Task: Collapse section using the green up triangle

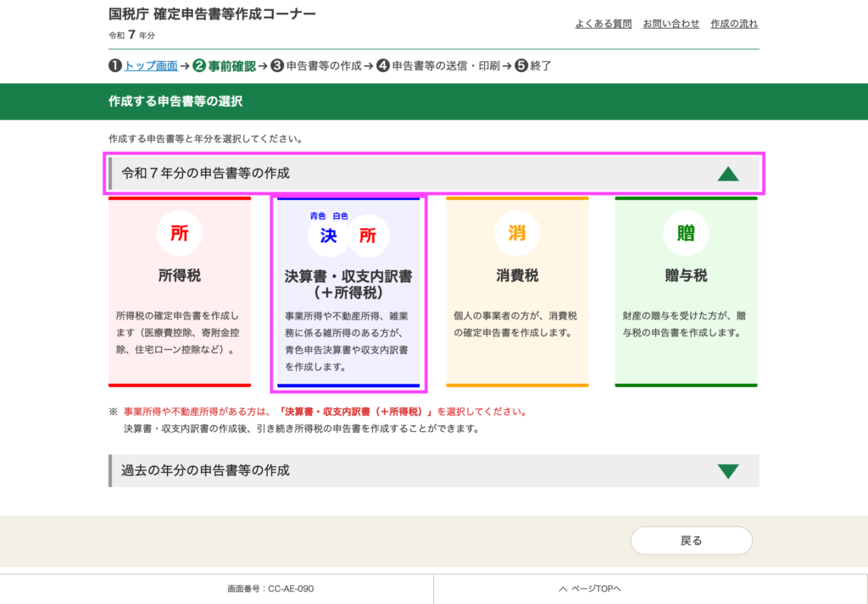Action: [727, 174]
